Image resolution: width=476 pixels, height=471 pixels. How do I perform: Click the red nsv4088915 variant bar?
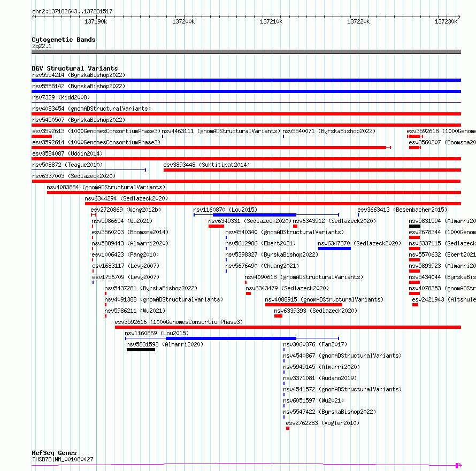(x=304, y=305)
